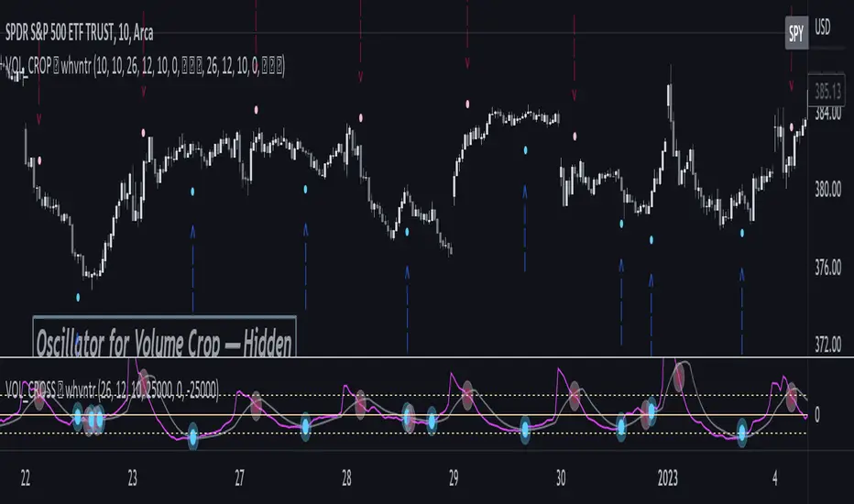Screen dimensions: 854x504
Task: Click the 0 level label on oscillator axis
Action: point(817,415)
